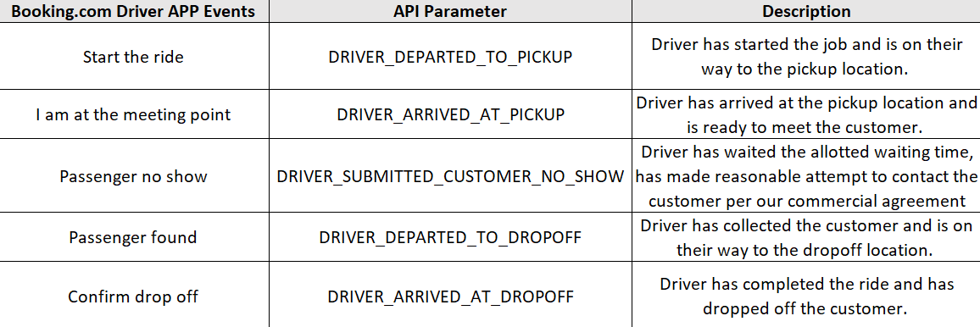Click the Start the ride cell

coord(135,57)
